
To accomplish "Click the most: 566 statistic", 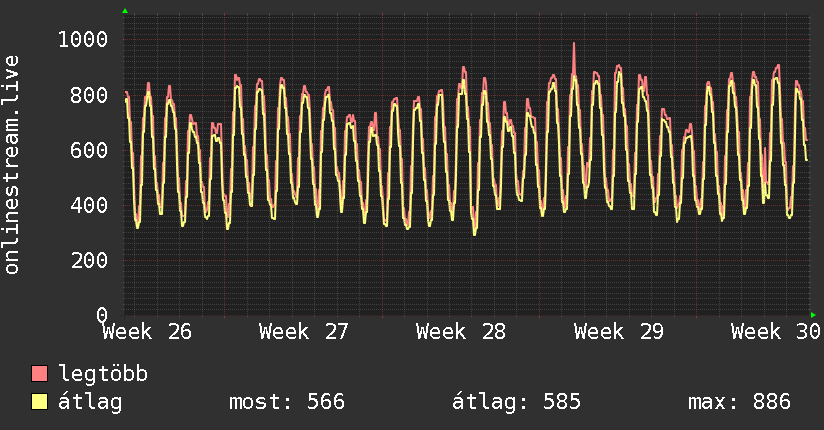I will tap(287, 402).
